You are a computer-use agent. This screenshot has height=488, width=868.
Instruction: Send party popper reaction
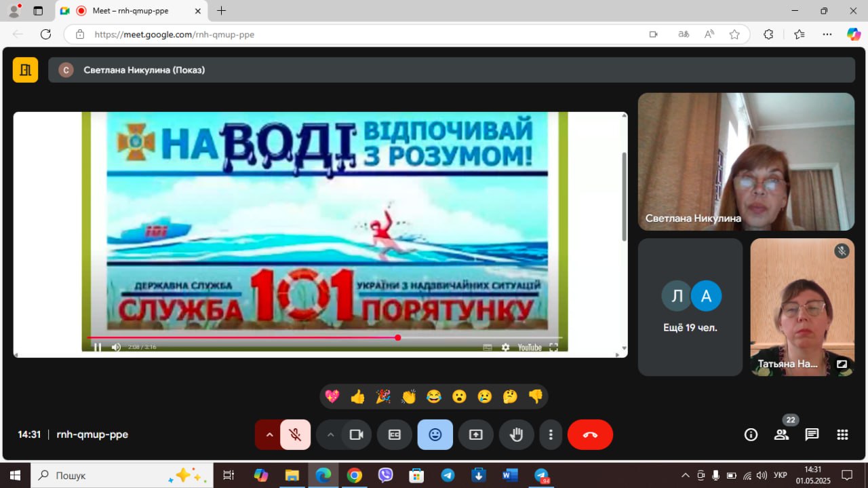(383, 396)
